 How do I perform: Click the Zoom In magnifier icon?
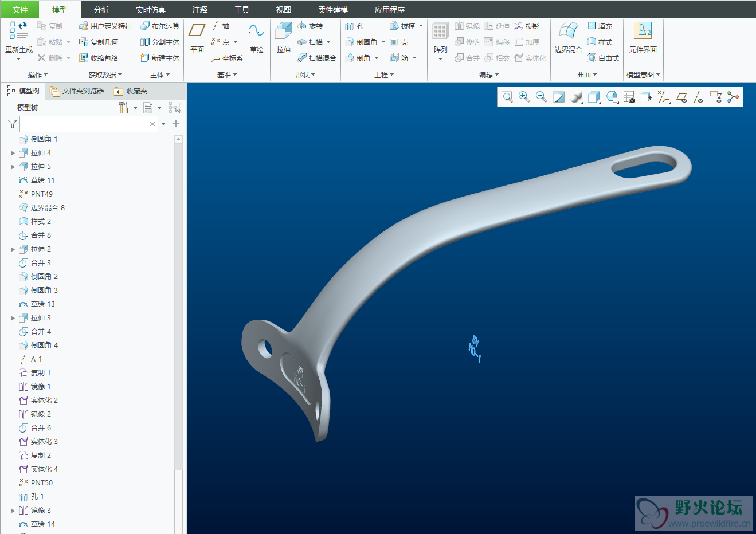tap(524, 97)
